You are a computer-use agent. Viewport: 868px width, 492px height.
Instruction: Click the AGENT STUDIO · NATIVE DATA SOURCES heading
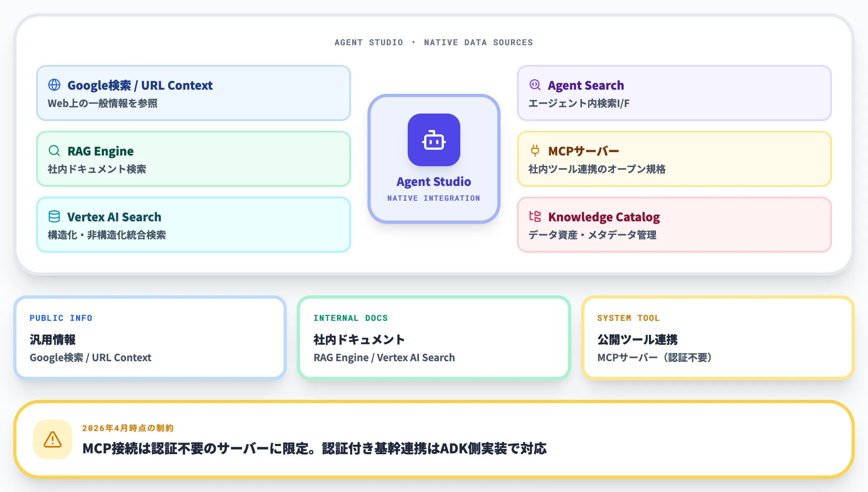(x=433, y=42)
